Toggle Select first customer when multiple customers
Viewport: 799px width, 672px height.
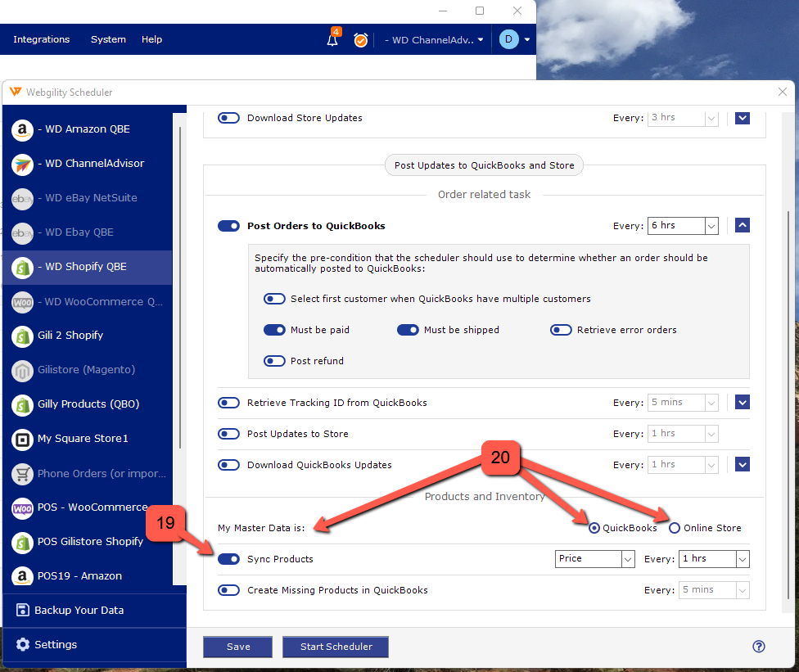275,299
